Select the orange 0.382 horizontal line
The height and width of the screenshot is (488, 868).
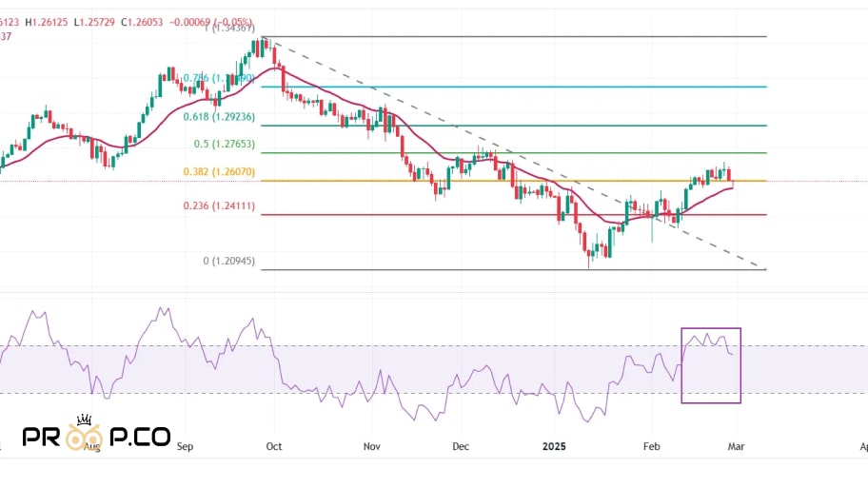(x=514, y=181)
